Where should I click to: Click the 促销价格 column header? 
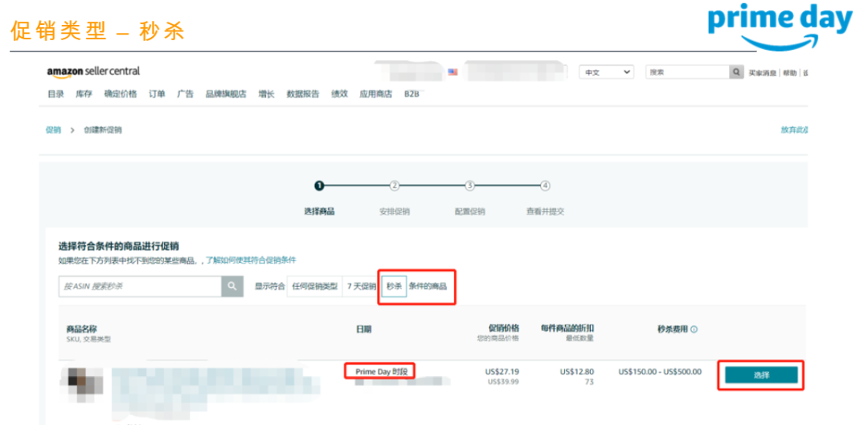tap(504, 328)
